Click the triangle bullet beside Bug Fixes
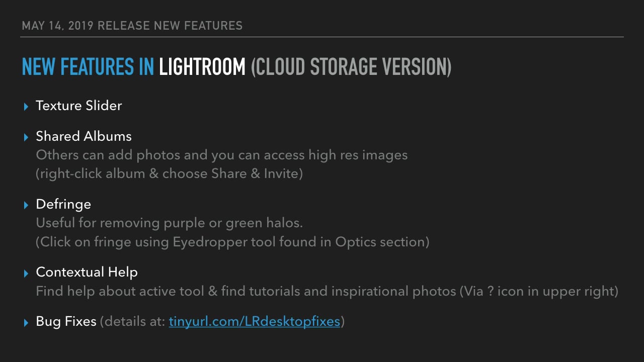The image size is (644, 362). [26, 322]
